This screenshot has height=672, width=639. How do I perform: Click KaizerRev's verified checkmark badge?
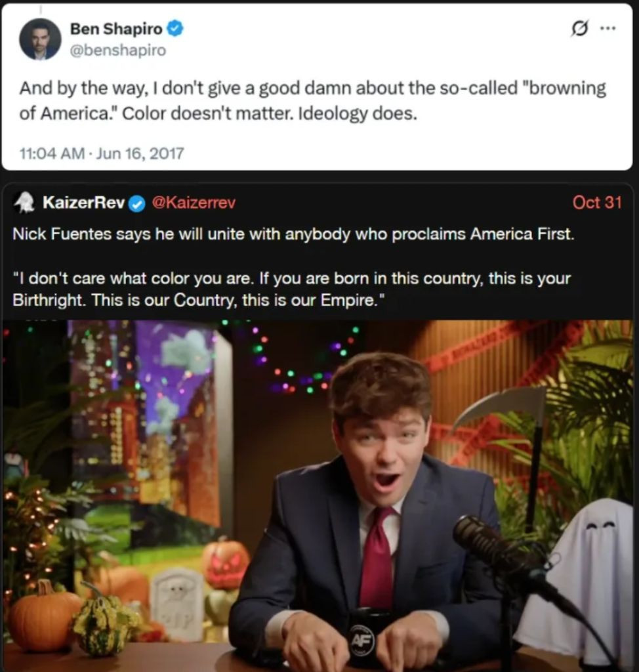(x=137, y=203)
